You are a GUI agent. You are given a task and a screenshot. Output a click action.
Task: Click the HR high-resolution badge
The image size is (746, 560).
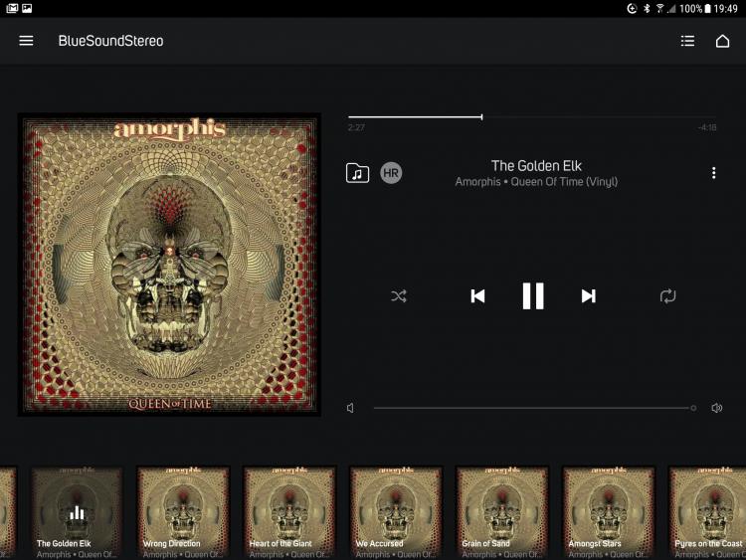[x=391, y=173]
